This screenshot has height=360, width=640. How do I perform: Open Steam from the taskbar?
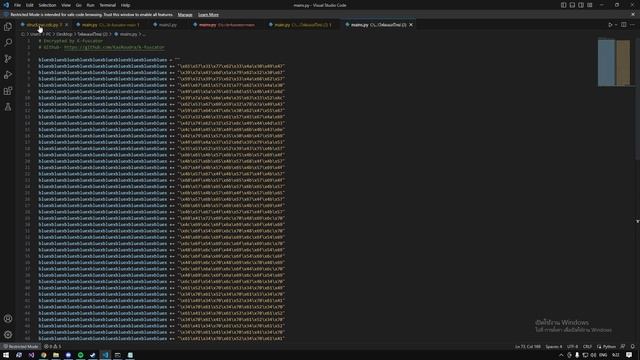(93, 355)
